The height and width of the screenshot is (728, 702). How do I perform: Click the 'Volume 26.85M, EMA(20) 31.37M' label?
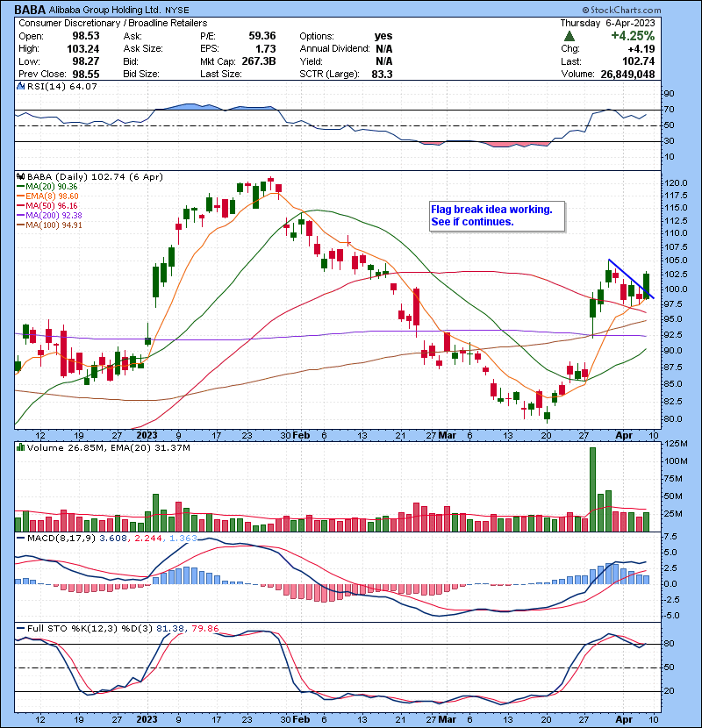[x=109, y=447]
